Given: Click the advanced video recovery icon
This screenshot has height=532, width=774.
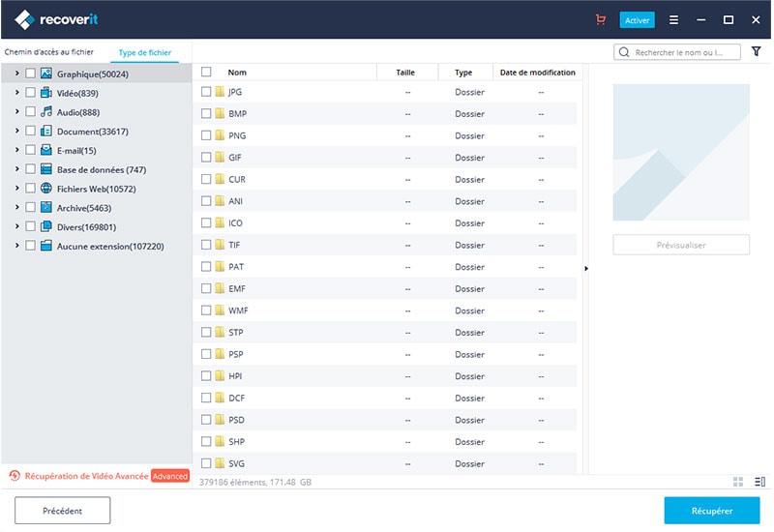Looking at the screenshot, I should (x=15, y=476).
